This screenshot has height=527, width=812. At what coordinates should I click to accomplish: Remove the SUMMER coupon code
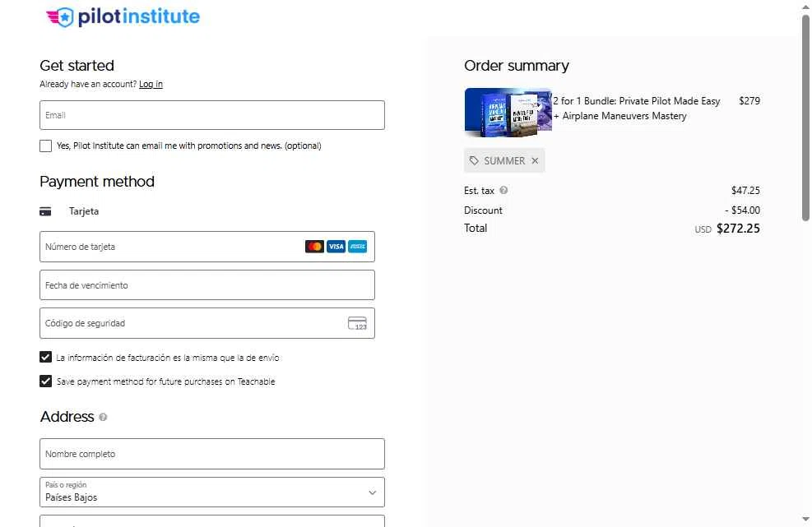click(x=535, y=160)
